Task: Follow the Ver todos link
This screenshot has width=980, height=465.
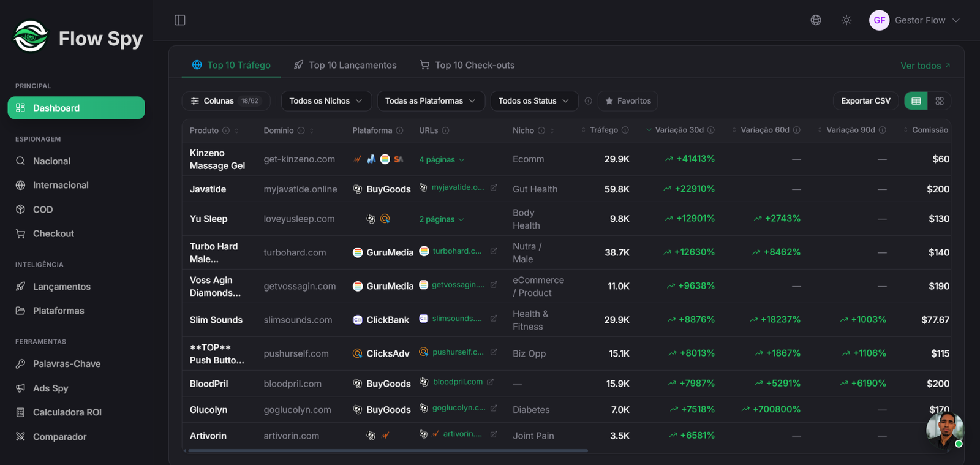Action: click(925, 66)
